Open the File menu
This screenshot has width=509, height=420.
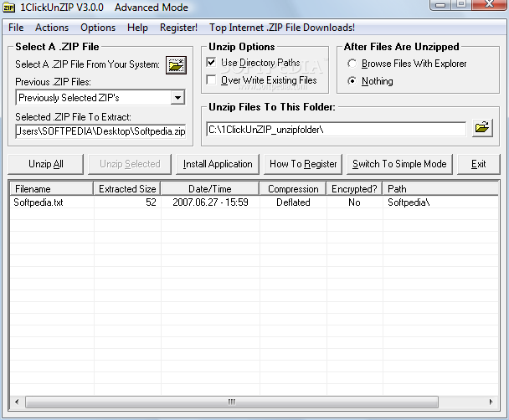16,28
